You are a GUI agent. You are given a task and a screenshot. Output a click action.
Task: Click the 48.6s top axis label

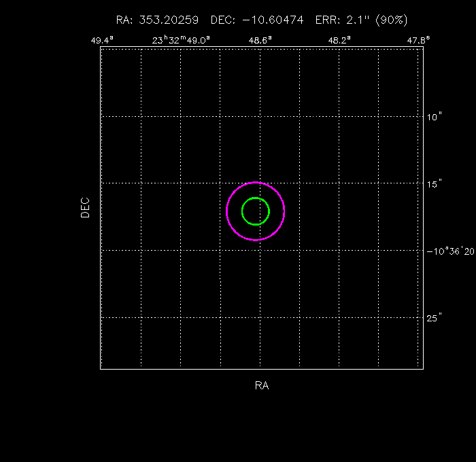click(260, 40)
